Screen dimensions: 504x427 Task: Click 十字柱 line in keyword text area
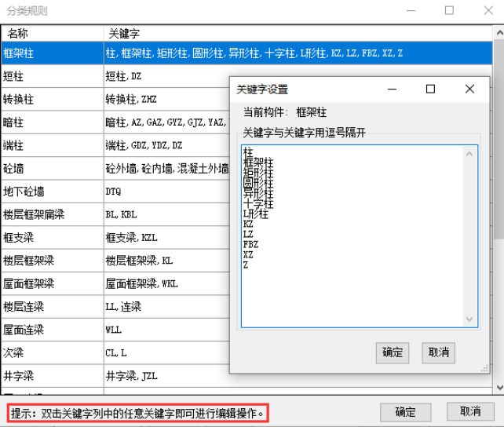click(x=258, y=204)
